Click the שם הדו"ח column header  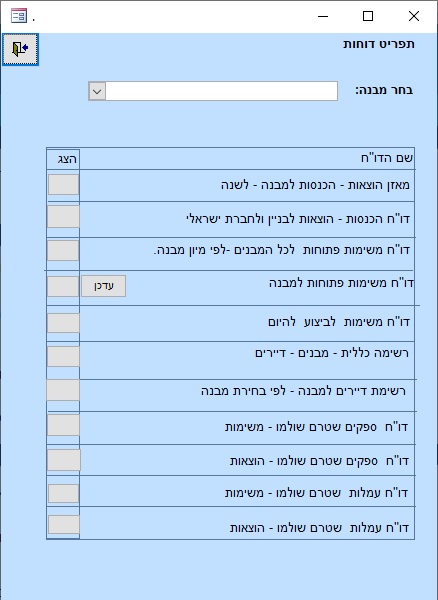387,158
